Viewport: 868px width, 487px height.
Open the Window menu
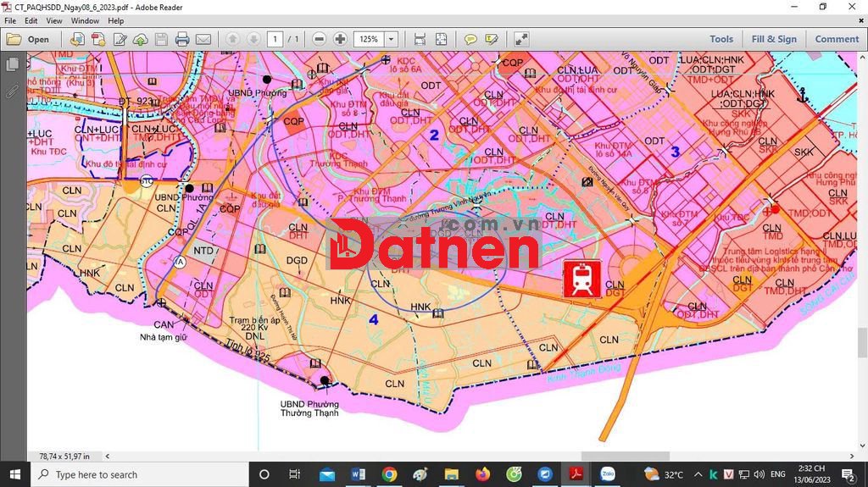coord(85,20)
